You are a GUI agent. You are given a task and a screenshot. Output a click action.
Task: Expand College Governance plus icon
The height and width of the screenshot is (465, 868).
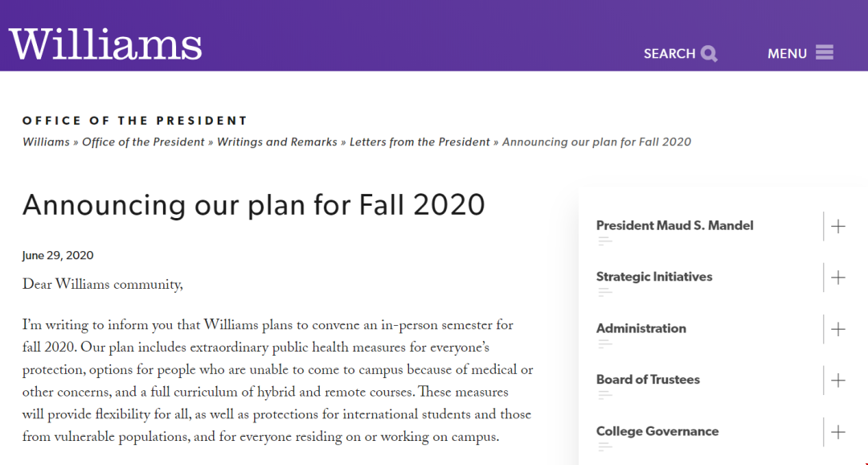(838, 432)
